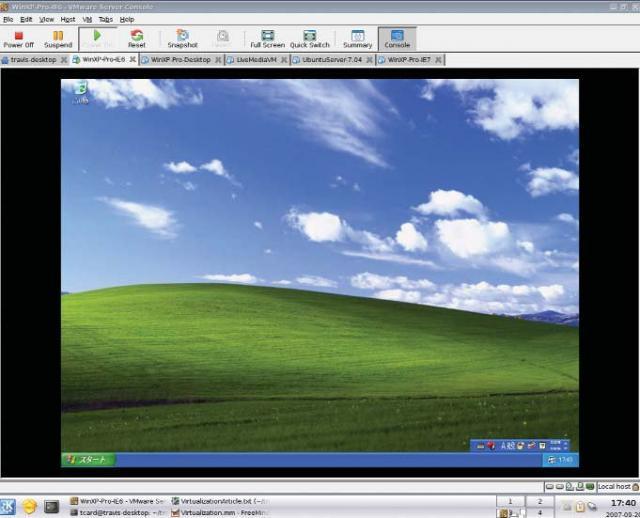Open the File menu
640x518 pixels.
8,19
